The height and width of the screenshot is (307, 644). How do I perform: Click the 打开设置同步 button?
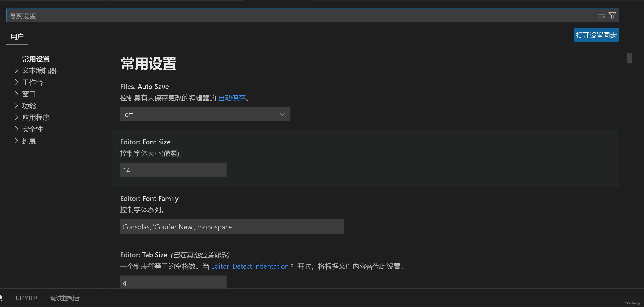tap(596, 35)
